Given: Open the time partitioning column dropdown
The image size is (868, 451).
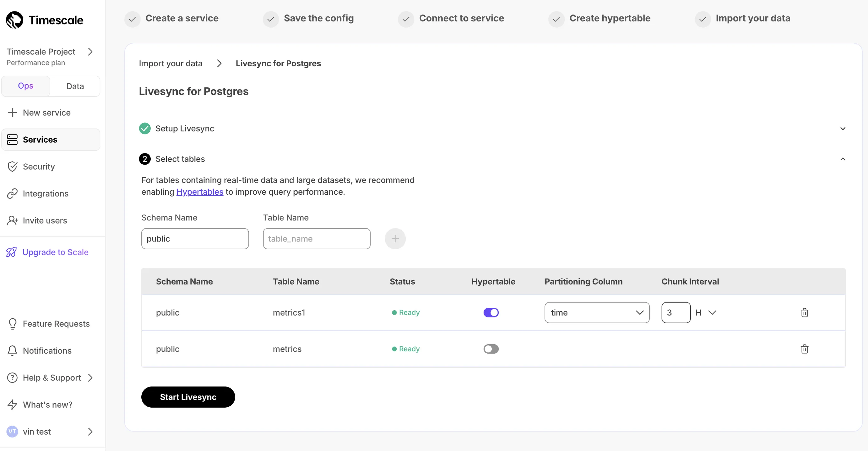Looking at the screenshot, I should [597, 312].
